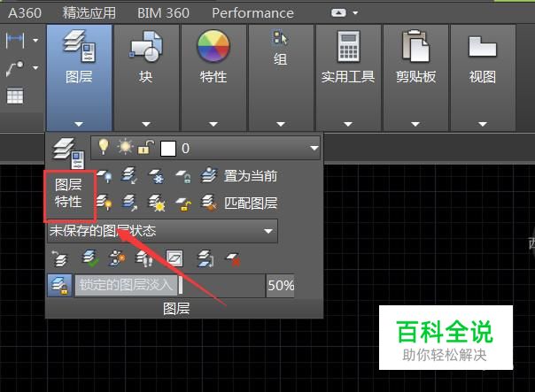This screenshot has height=392, width=535.
Task: Click the 置为当前 Make Current icon
Action: click(209, 176)
